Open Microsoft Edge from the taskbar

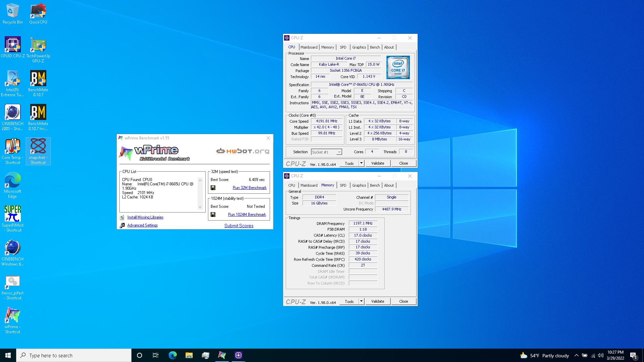click(x=172, y=355)
